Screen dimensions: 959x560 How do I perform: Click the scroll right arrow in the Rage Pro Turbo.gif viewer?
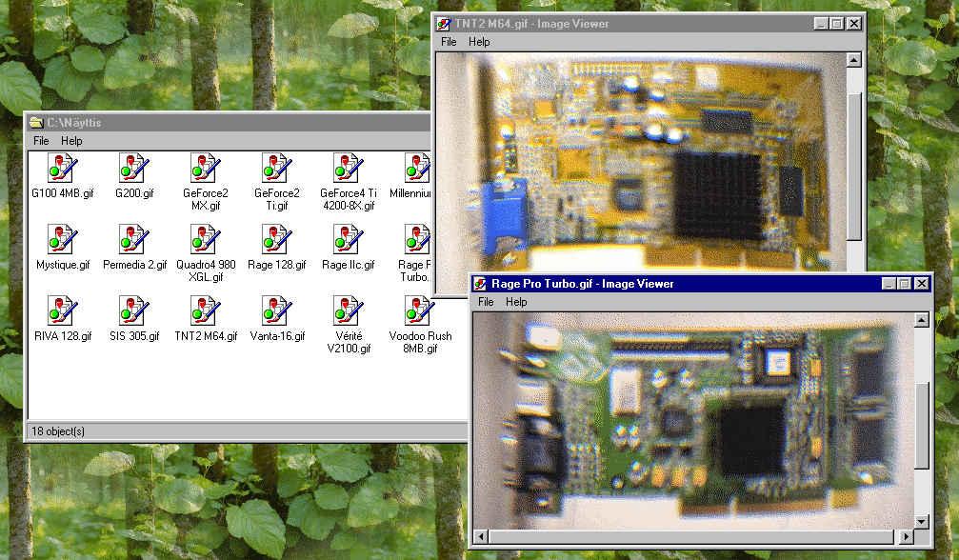[907, 537]
